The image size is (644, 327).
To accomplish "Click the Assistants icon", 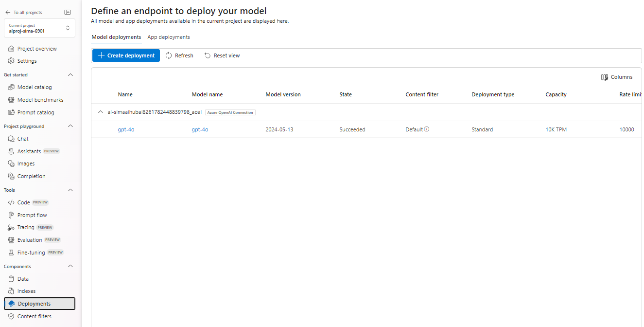I will pyautogui.click(x=11, y=151).
